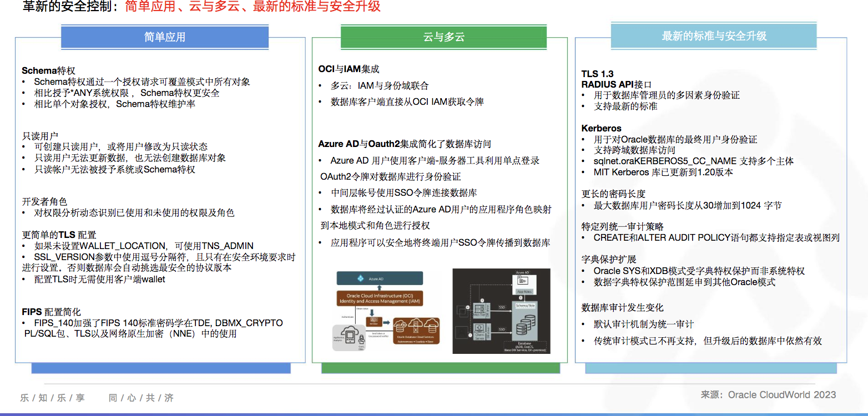The width and height of the screenshot is (868, 416).
Task: Click the "字典保护扩展" heading
Action: (608, 259)
